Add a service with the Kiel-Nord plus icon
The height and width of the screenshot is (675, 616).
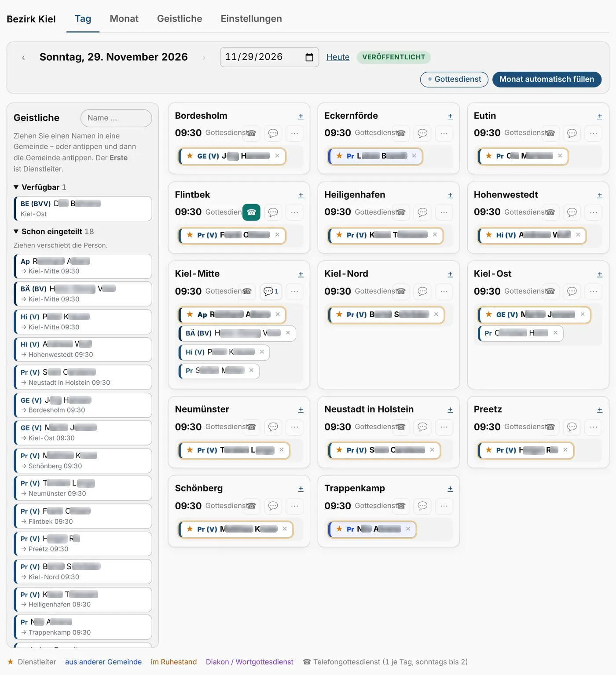pyautogui.click(x=450, y=274)
